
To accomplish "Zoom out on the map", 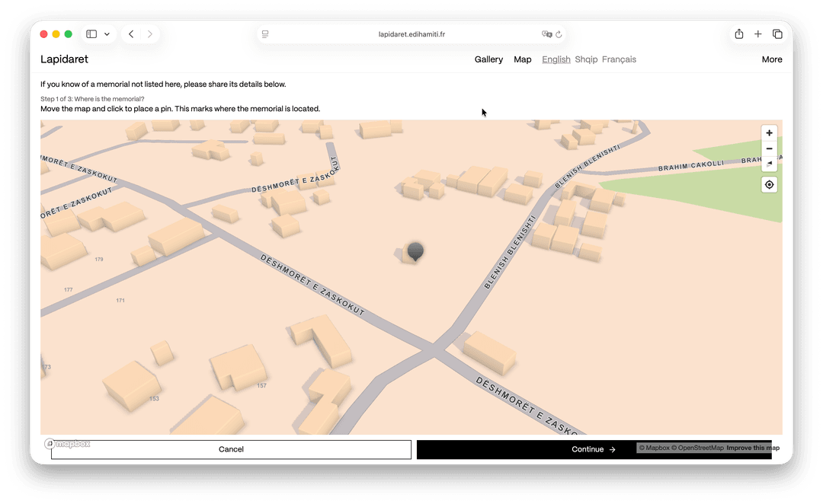I will pyautogui.click(x=769, y=148).
